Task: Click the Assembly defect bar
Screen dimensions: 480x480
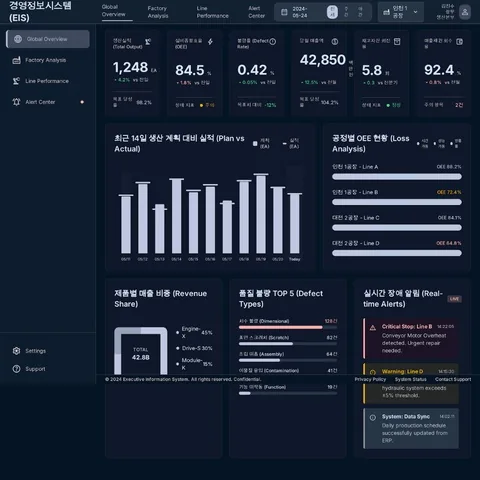Action: pyautogui.click(x=288, y=360)
